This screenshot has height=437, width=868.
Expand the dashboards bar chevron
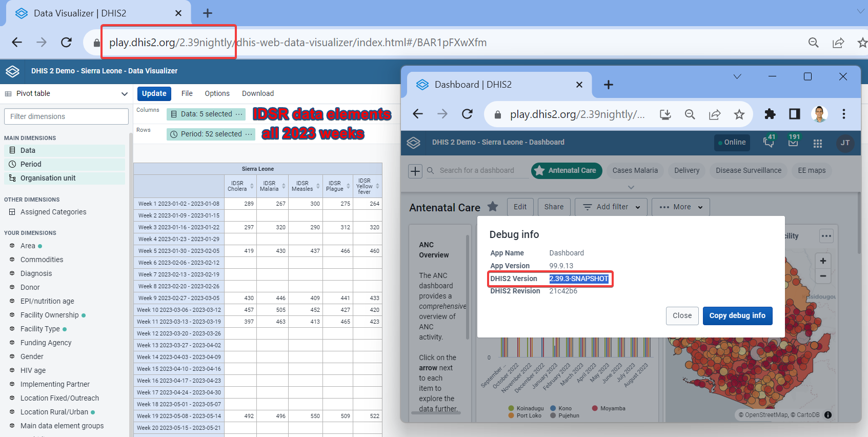point(631,187)
